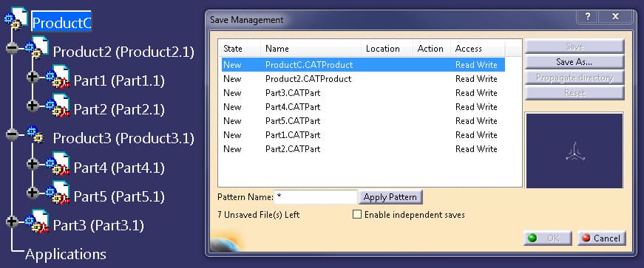
Task: Collapse the Product3 tree node
Action: tap(12, 134)
